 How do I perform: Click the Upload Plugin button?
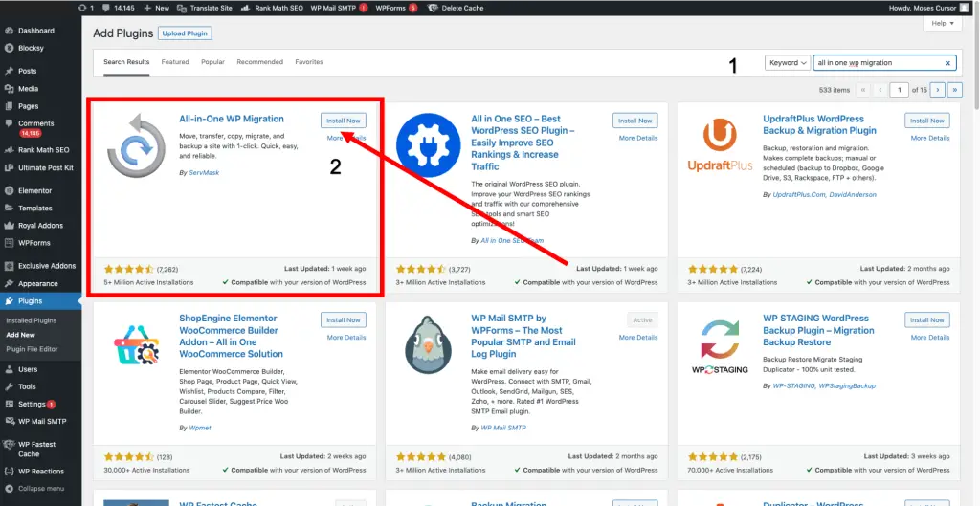[x=185, y=33]
